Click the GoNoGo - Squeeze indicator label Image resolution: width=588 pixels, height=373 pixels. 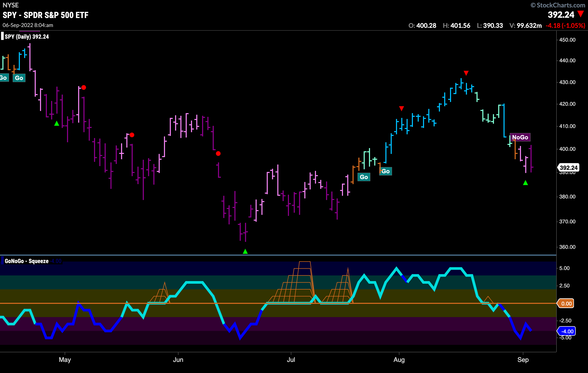(x=26, y=261)
